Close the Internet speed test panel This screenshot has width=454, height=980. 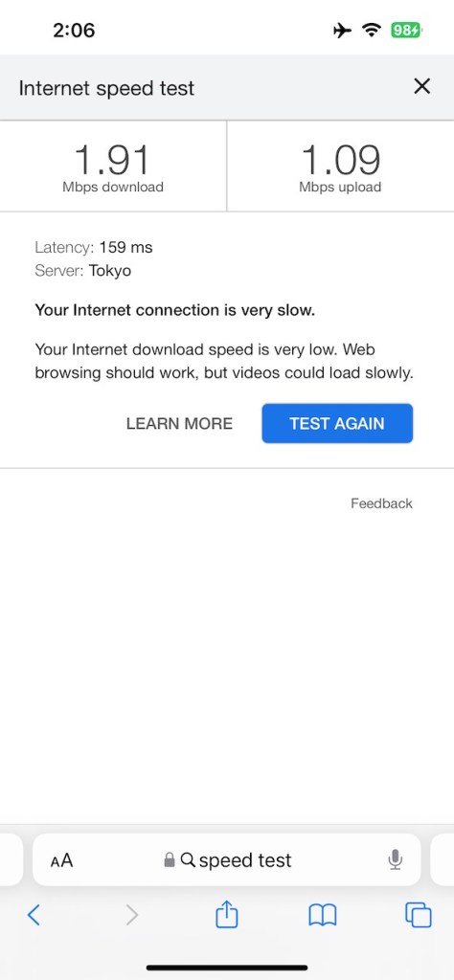tap(422, 86)
